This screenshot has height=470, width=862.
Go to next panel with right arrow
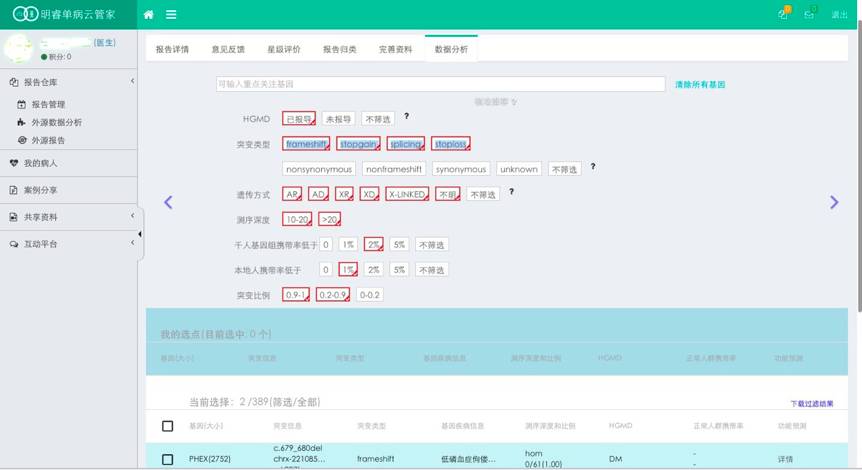tap(834, 202)
